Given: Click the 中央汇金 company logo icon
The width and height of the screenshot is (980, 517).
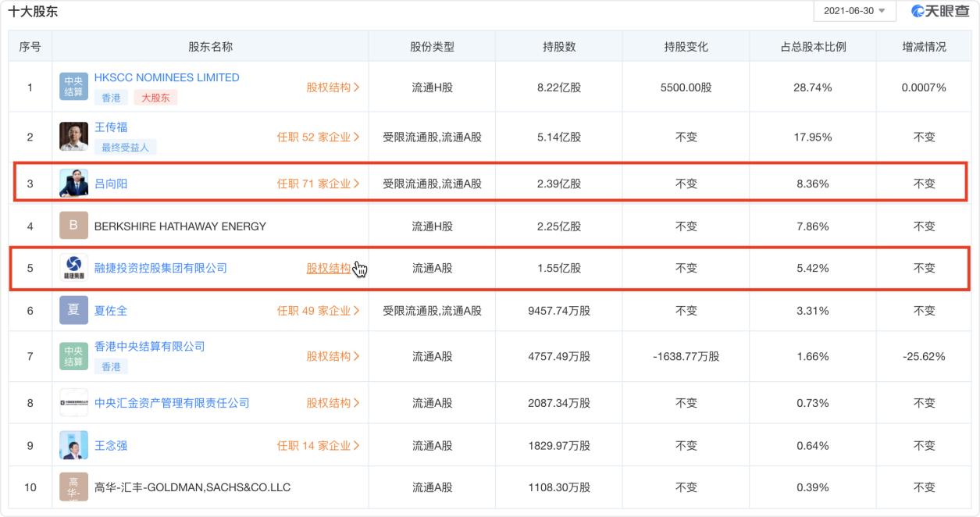Looking at the screenshot, I should click(73, 402).
